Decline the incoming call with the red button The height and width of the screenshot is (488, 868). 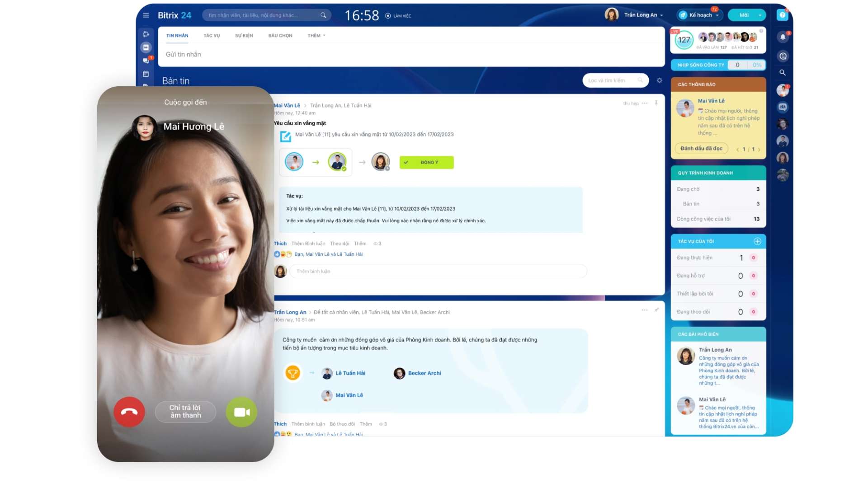click(x=129, y=412)
